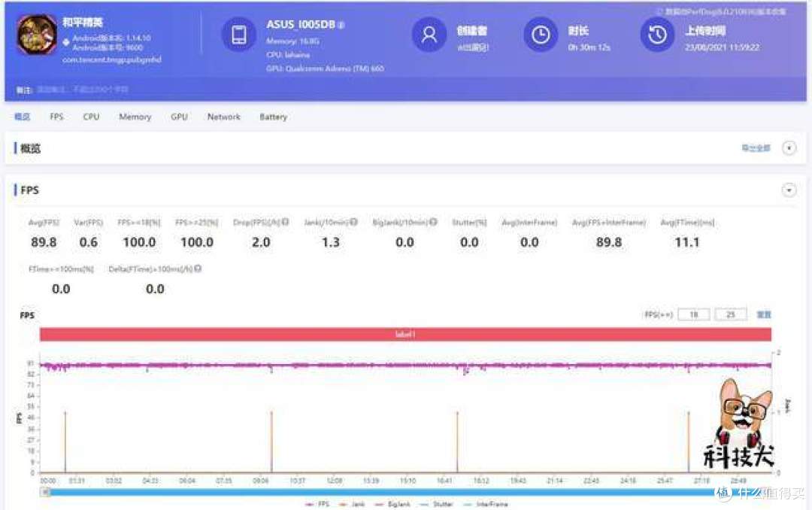This screenshot has height=510, width=812.
Task: Toggle the BigJank series in chart legend
Action: click(392, 504)
